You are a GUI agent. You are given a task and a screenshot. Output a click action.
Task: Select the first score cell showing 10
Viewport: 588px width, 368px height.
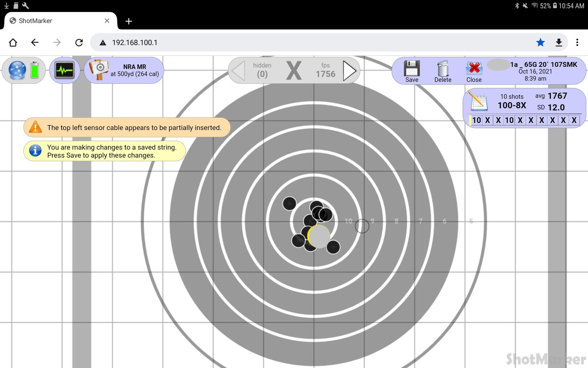click(x=477, y=121)
